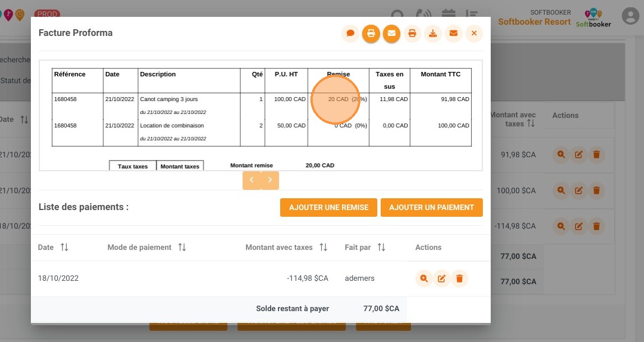View the background 100,00 $CA row details
The height and width of the screenshot is (342, 644).
[x=561, y=190]
